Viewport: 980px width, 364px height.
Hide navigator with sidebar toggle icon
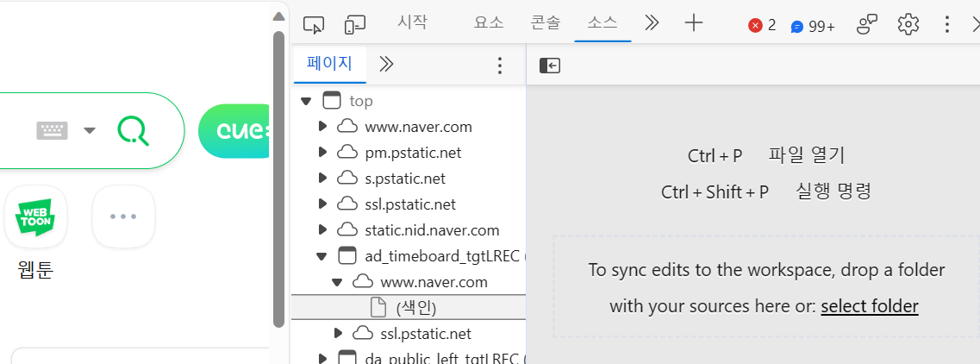point(549,65)
